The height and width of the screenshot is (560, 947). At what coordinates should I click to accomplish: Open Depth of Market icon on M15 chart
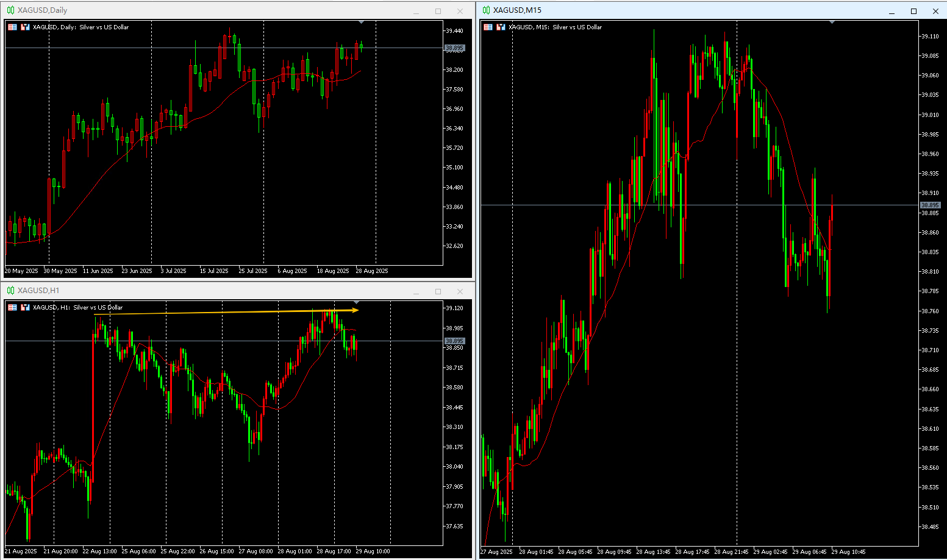[x=501, y=27]
